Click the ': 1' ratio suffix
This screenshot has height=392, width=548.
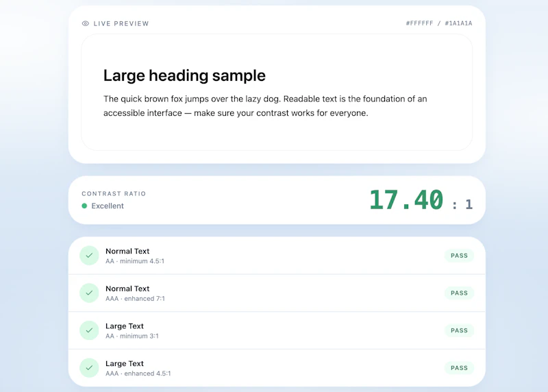pos(462,204)
